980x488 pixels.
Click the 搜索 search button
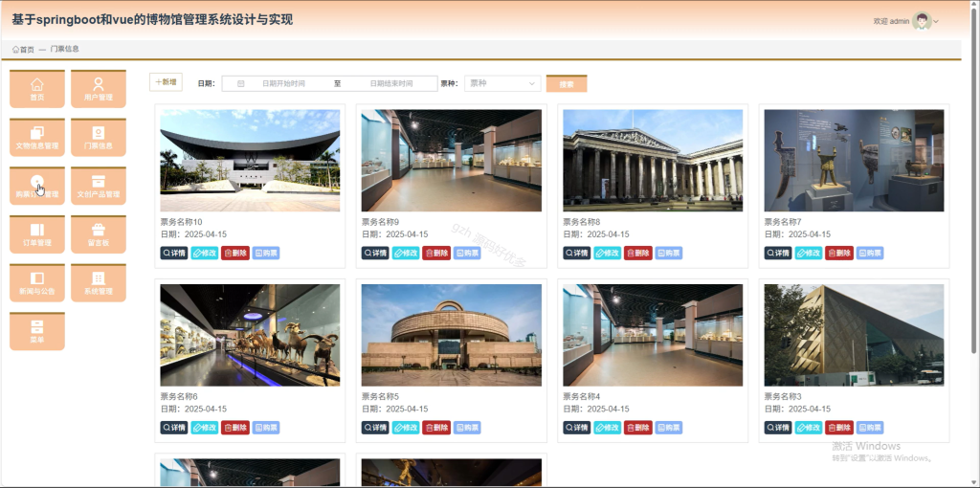(x=567, y=84)
